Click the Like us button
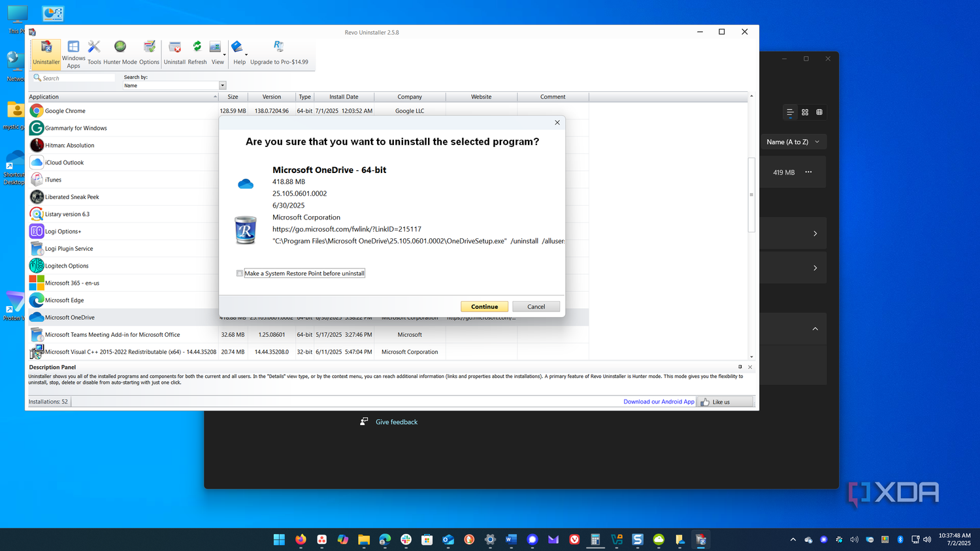Image resolution: width=980 pixels, height=551 pixels. pos(725,401)
